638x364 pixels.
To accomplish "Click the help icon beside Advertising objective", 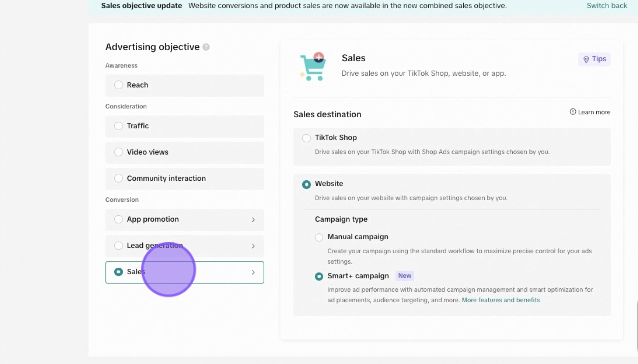I will (x=206, y=47).
